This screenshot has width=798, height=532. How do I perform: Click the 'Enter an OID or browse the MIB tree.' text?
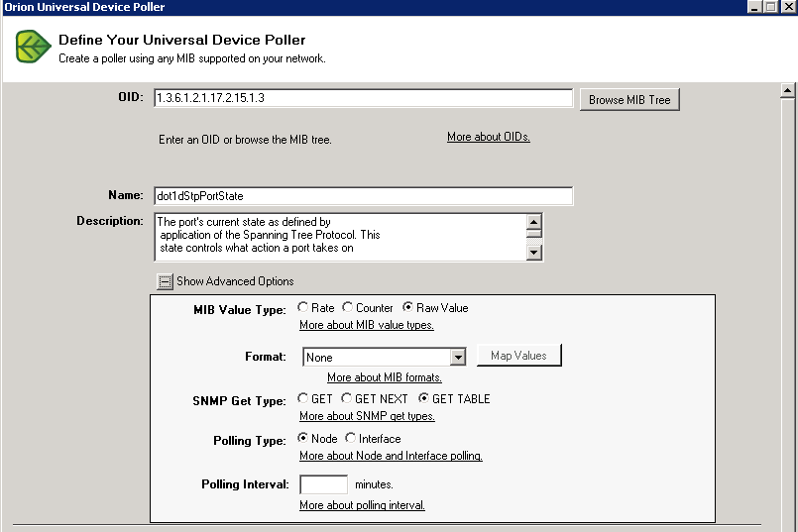pyautogui.click(x=245, y=140)
